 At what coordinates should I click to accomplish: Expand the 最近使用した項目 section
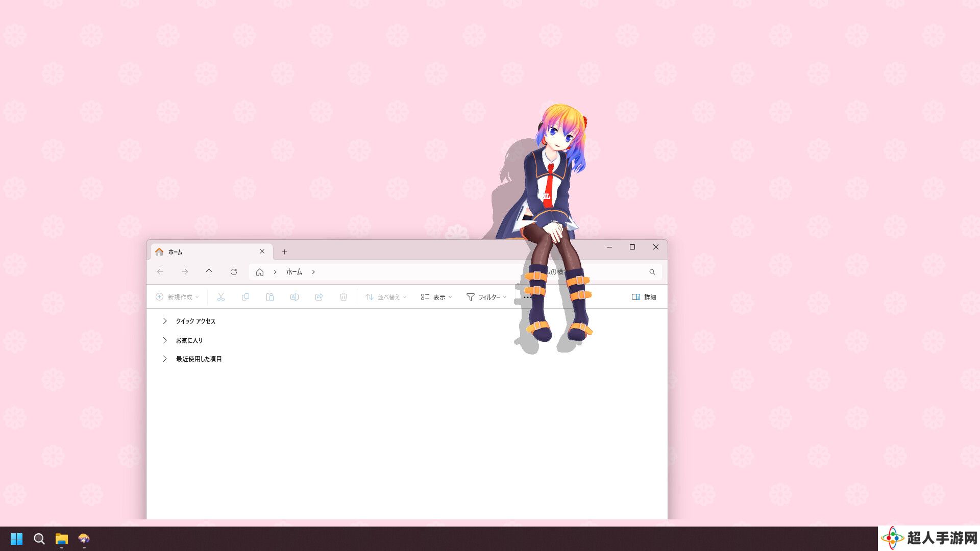click(x=165, y=359)
